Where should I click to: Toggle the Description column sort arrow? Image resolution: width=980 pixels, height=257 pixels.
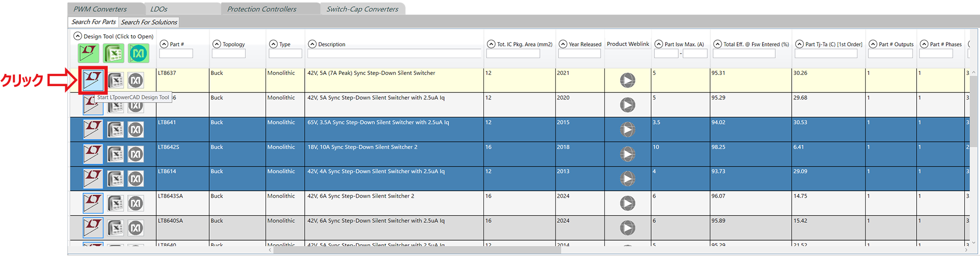tap(312, 44)
